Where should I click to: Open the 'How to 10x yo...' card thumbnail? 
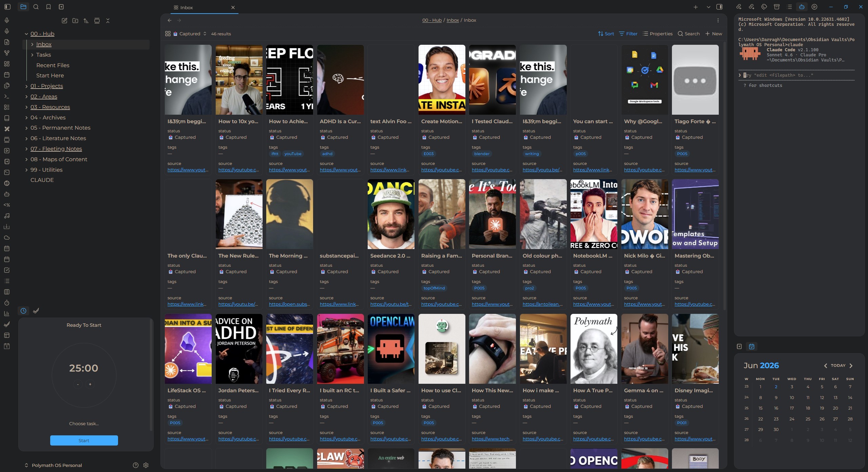239,80
